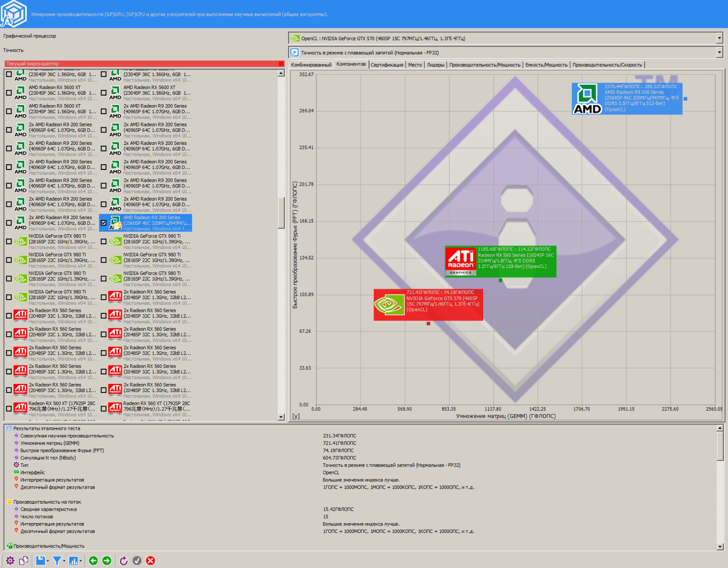Check the first NVIDIA GeForce GTX 980 Ti box

point(9,241)
